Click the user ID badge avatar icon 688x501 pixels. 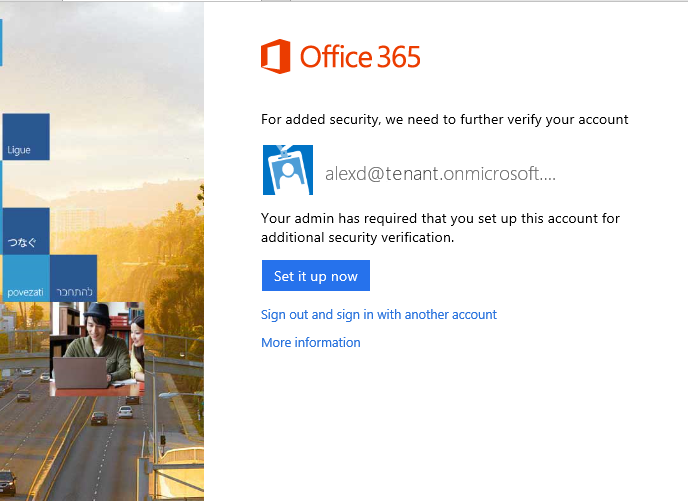coord(287,170)
